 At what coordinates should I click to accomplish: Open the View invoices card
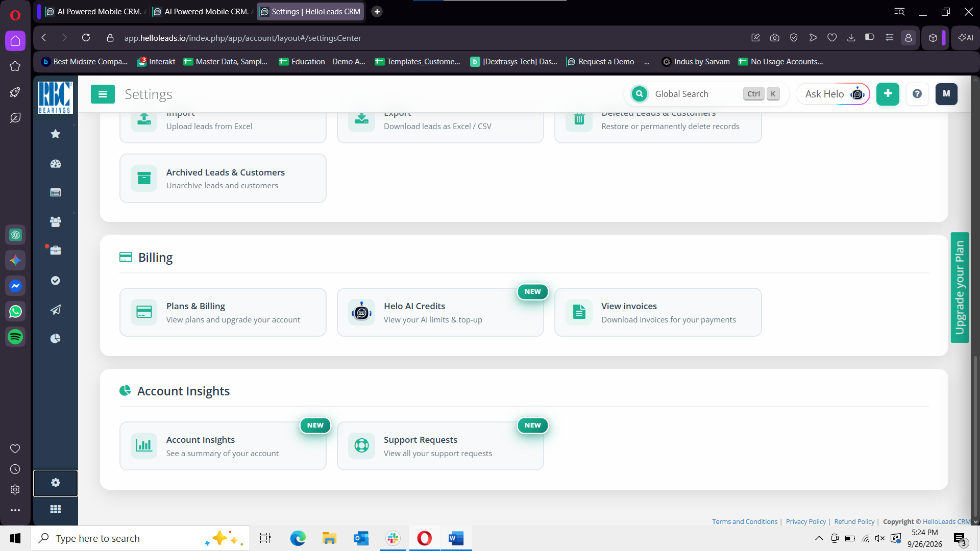[x=658, y=312]
